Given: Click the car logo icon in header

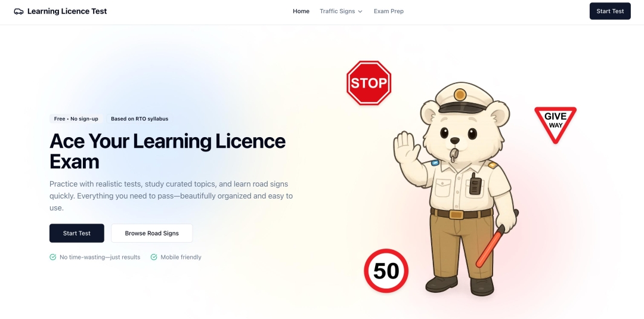Looking at the screenshot, I should pyautogui.click(x=18, y=11).
